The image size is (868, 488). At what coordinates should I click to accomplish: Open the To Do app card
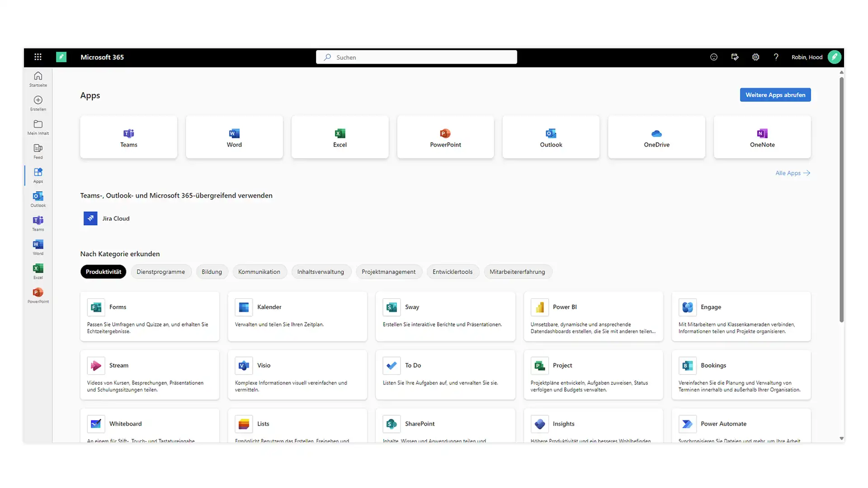(x=445, y=375)
